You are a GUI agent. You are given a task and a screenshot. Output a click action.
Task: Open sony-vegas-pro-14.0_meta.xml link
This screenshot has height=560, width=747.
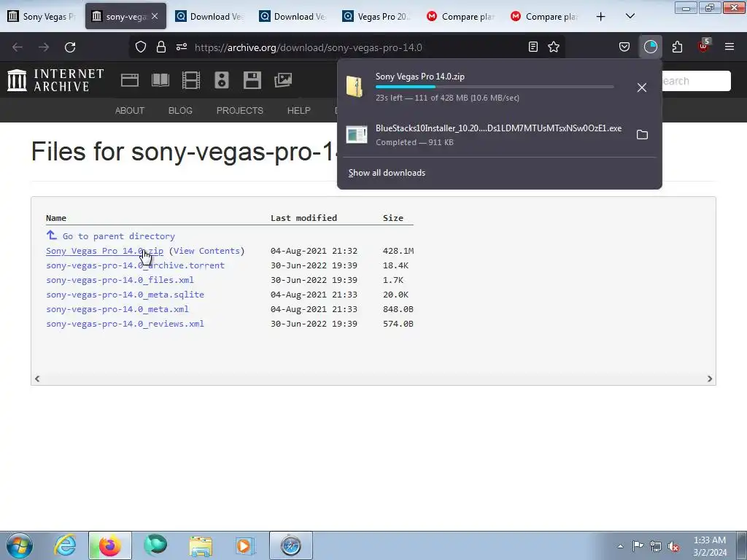117,309
